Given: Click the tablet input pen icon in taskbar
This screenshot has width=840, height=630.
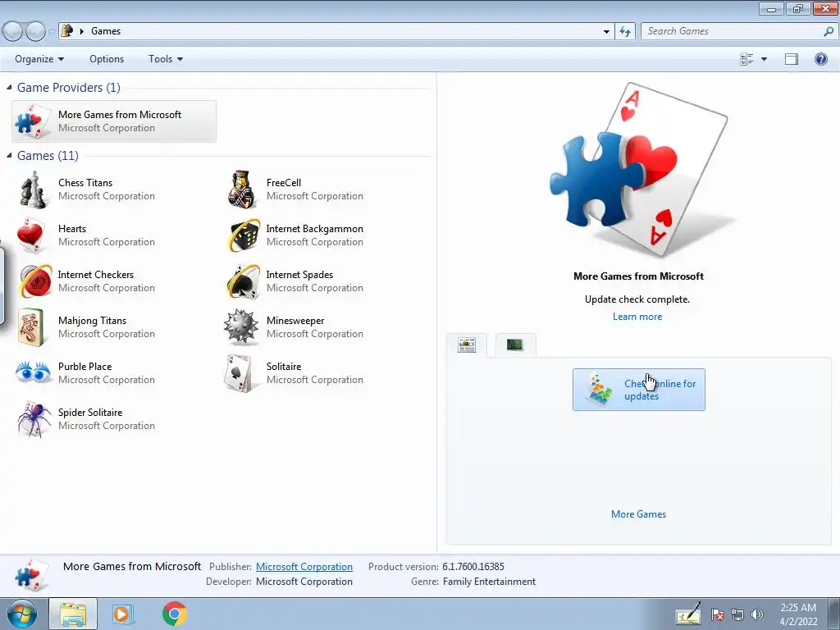Looking at the screenshot, I should 688,614.
